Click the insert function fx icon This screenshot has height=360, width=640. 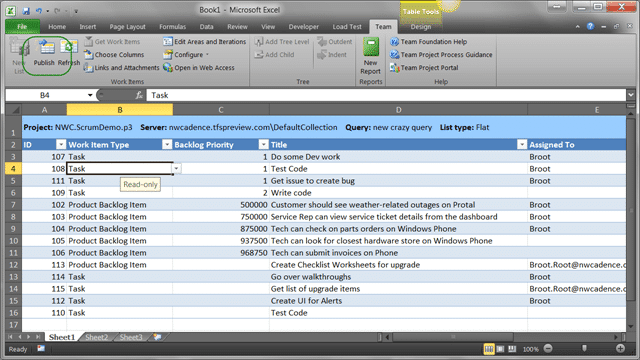click(x=139, y=95)
